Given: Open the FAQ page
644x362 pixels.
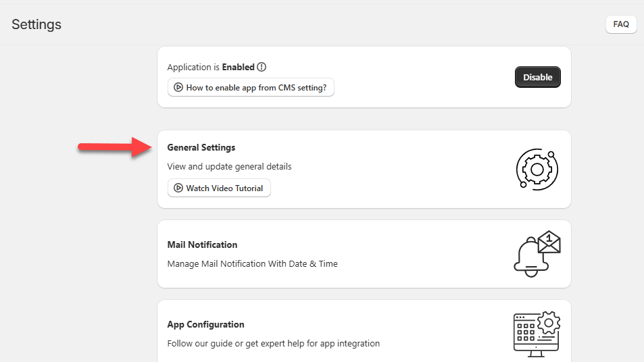Looking at the screenshot, I should point(620,24).
